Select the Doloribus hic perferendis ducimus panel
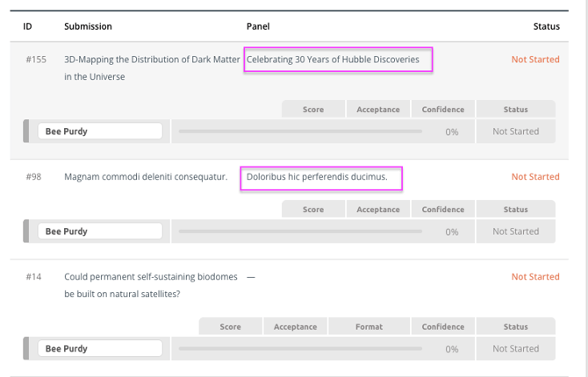The height and width of the screenshot is (377, 588). click(x=321, y=177)
